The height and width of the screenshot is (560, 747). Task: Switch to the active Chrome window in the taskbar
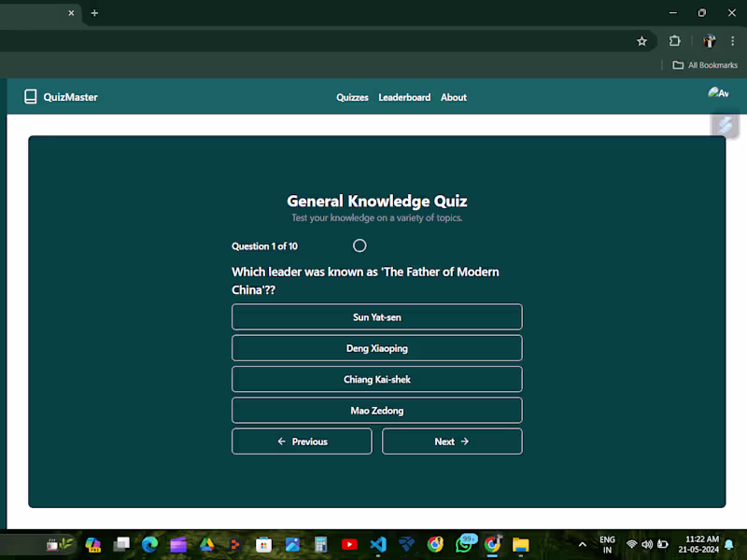coord(493,544)
